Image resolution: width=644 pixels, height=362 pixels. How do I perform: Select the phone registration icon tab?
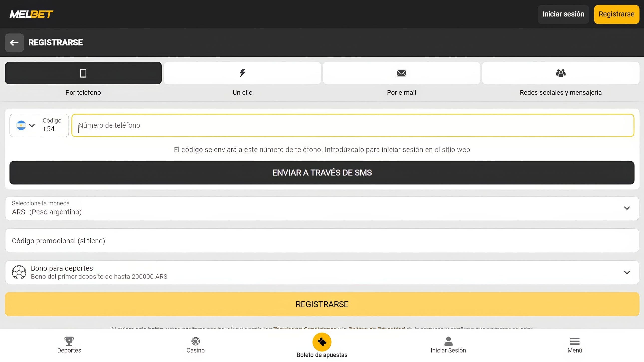pos(83,73)
